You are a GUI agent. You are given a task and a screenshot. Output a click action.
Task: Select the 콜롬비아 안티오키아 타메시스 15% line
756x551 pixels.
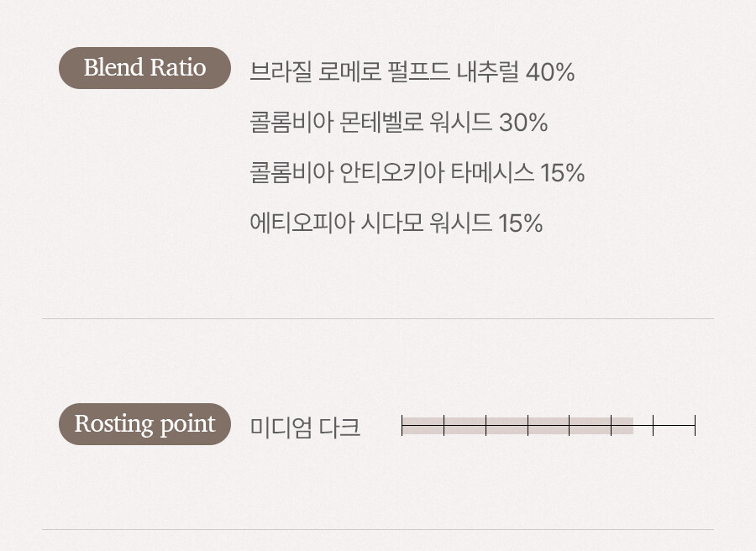tap(417, 173)
